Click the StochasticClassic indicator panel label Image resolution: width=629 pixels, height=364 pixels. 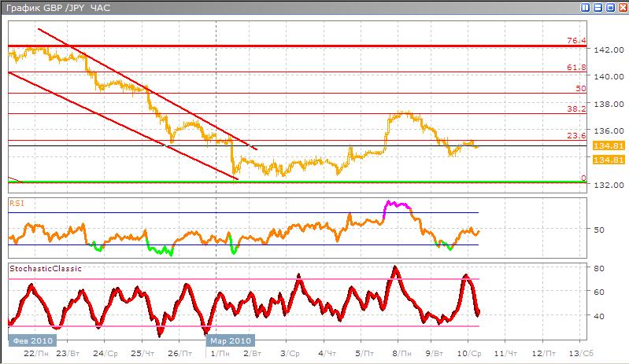[46, 268]
